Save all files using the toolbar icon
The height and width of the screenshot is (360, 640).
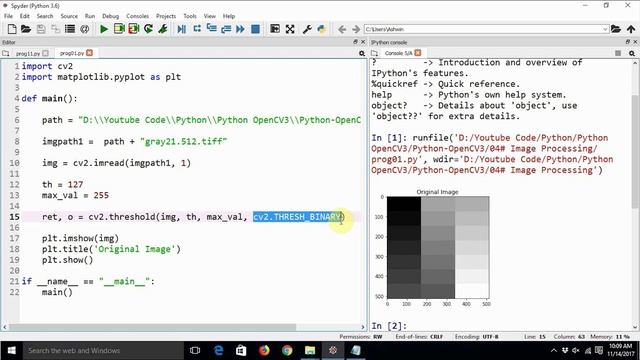pos(55,29)
